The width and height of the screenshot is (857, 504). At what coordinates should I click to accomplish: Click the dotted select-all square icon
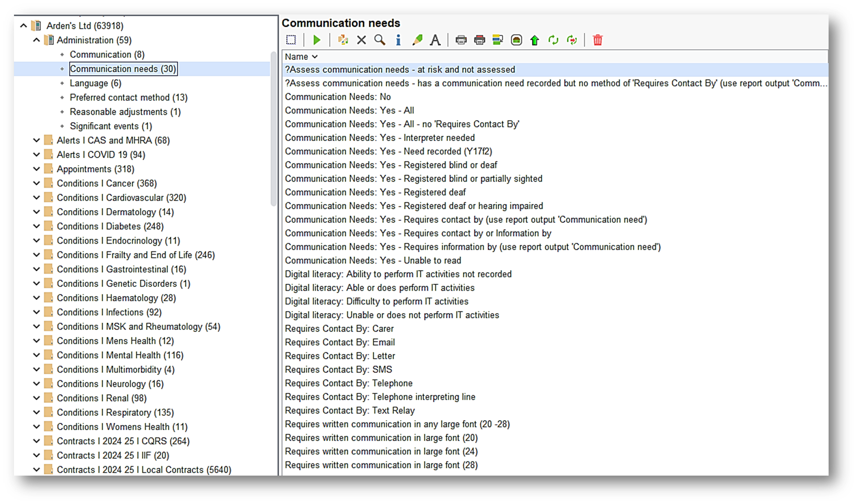point(291,40)
